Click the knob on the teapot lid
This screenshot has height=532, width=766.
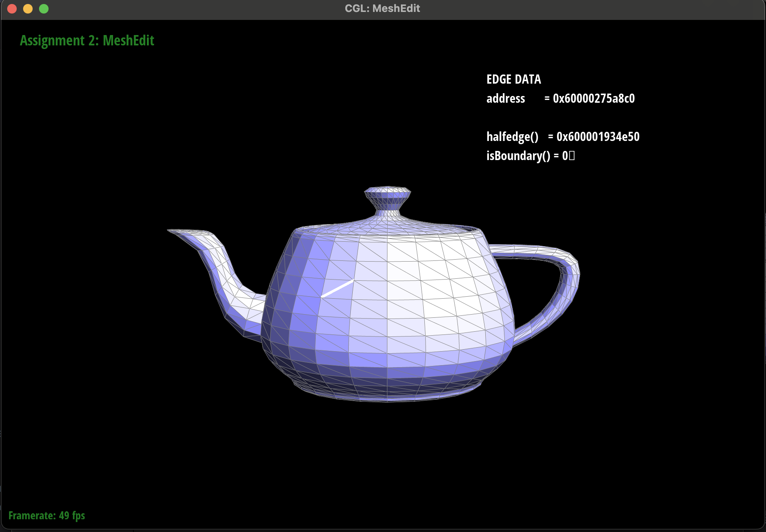pos(387,196)
